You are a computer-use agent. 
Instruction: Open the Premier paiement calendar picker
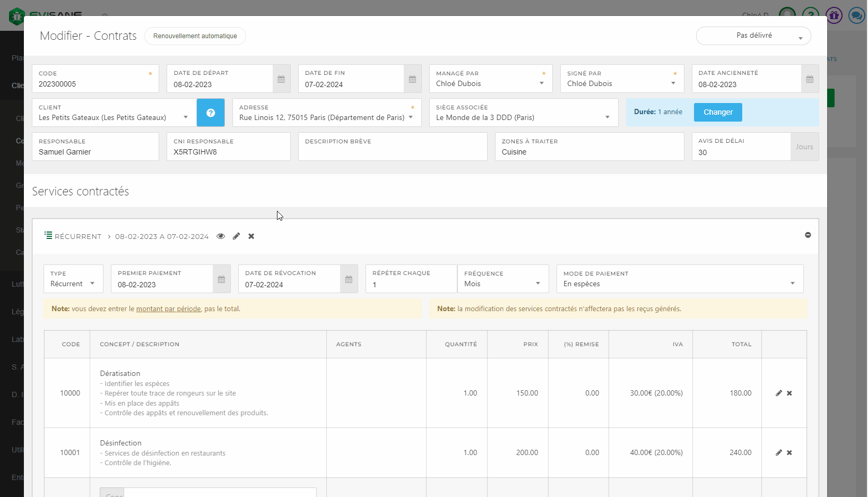[221, 279]
